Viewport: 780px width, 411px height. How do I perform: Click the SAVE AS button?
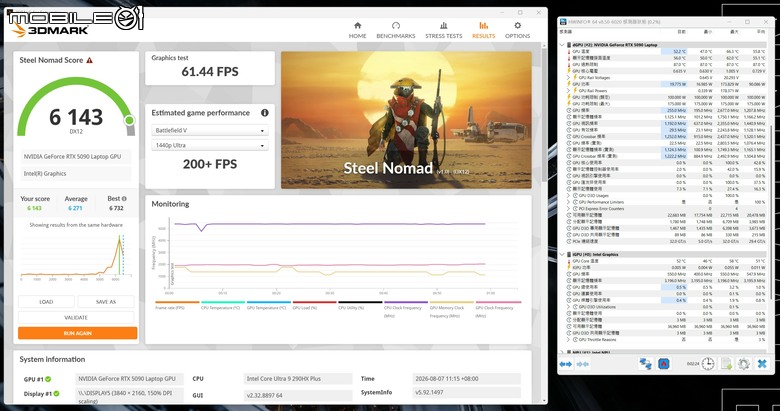tap(105, 302)
